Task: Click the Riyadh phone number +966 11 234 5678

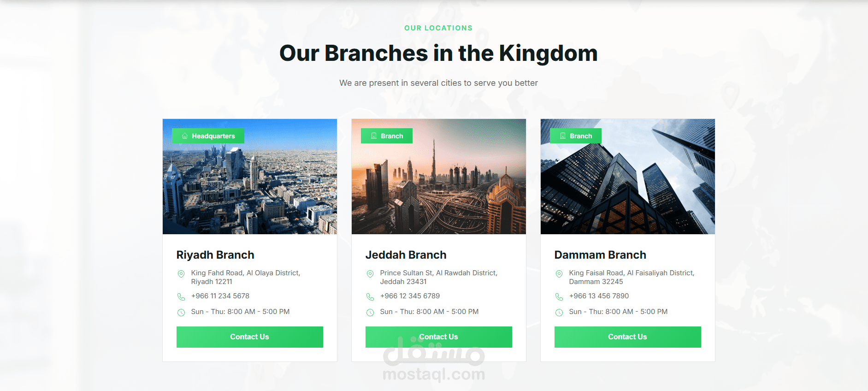Action: coord(220,296)
